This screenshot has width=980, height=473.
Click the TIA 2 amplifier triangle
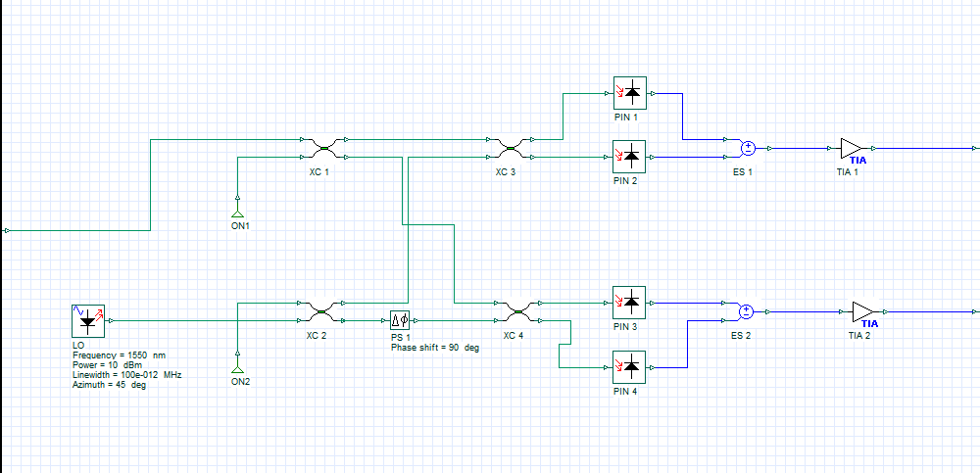point(863,311)
